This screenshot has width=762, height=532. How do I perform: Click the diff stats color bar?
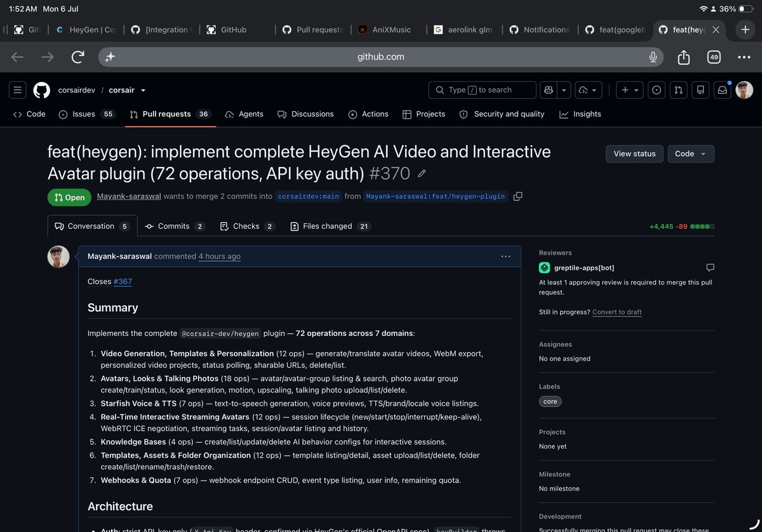702,227
